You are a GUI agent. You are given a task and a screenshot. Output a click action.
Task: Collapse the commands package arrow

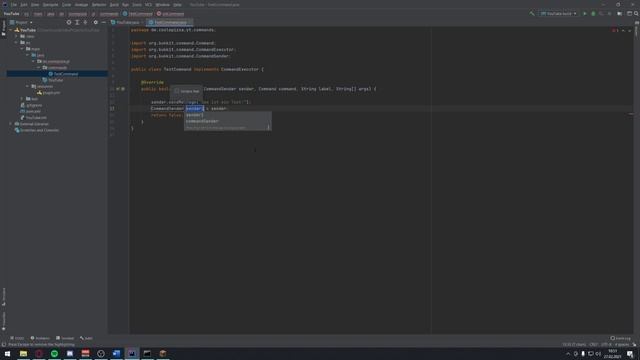[39, 67]
